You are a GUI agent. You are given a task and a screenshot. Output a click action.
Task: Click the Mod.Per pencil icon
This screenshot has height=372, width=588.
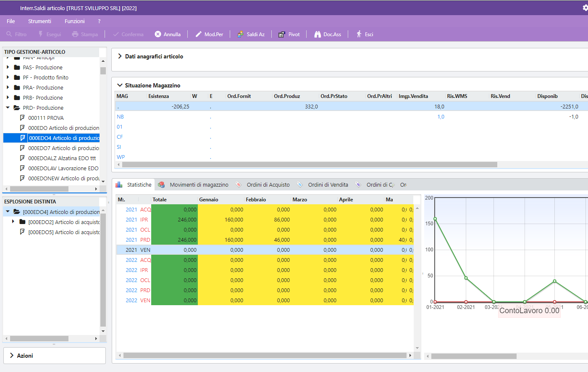click(199, 34)
